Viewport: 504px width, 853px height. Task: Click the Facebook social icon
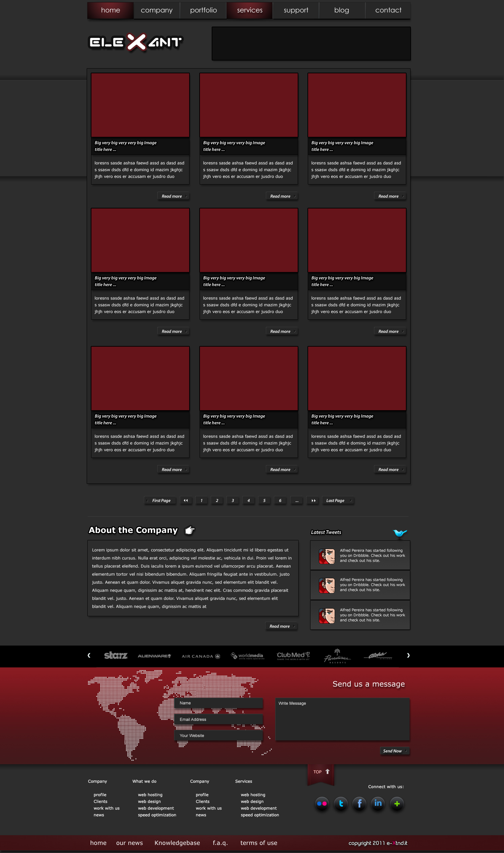[x=359, y=804]
